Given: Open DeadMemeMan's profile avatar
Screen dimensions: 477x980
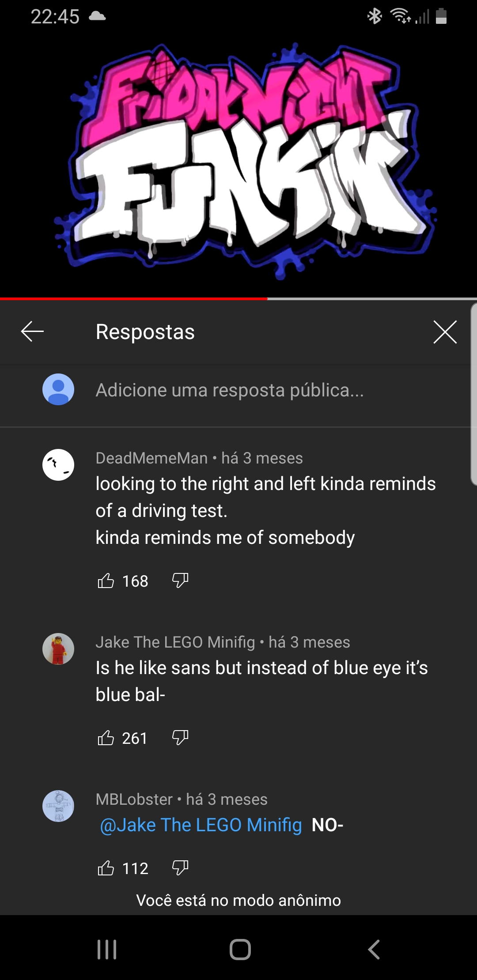Looking at the screenshot, I should 58,465.
